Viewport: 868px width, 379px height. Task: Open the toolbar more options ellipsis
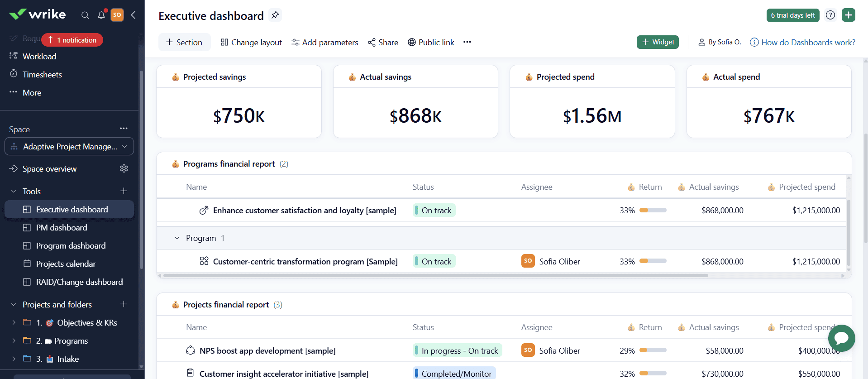coord(467,42)
